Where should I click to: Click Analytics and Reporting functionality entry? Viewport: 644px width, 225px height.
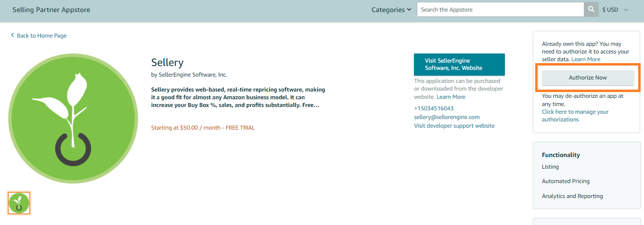[x=572, y=196]
